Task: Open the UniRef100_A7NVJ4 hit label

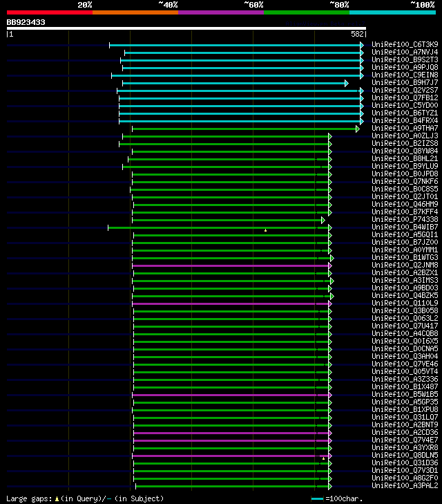Action: tap(405, 52)
